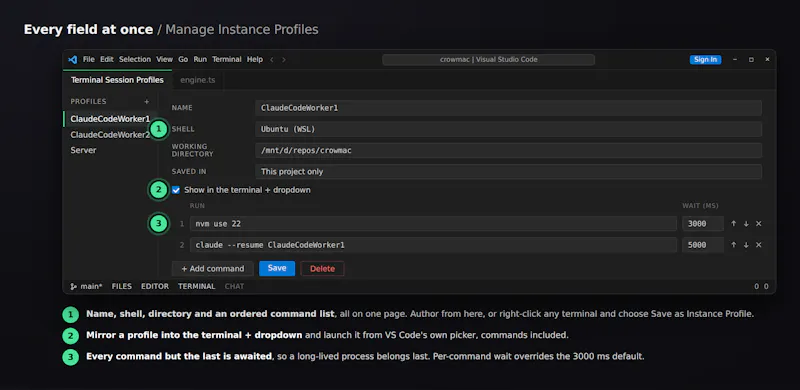Click the title bar search box 'crowmac'
The height and width of the screenshot is (390, 800).
[x=488, y=60]
